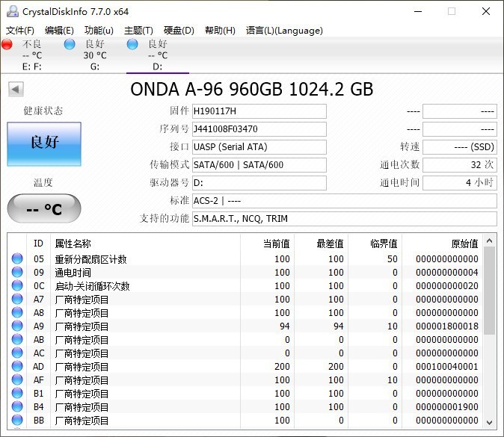Click the 临界值 column header
This screenshot has height=437, width=504.
pos(384,244)
